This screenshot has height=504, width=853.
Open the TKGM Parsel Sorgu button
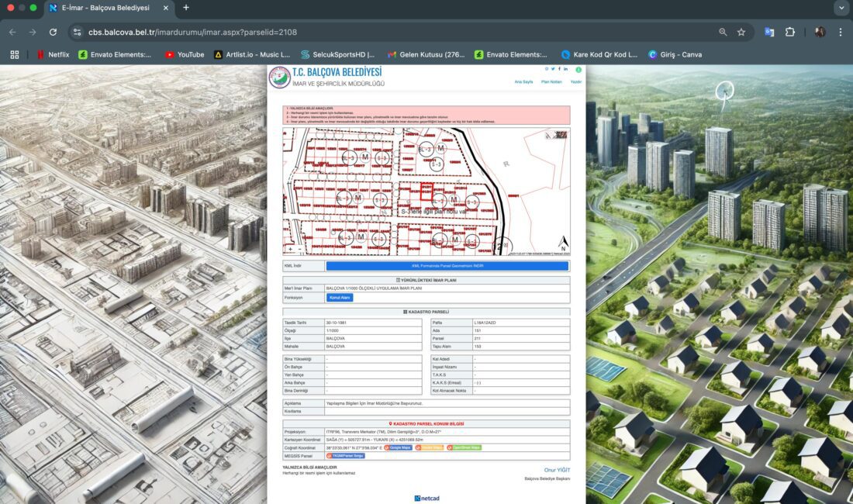click(345, 456)
